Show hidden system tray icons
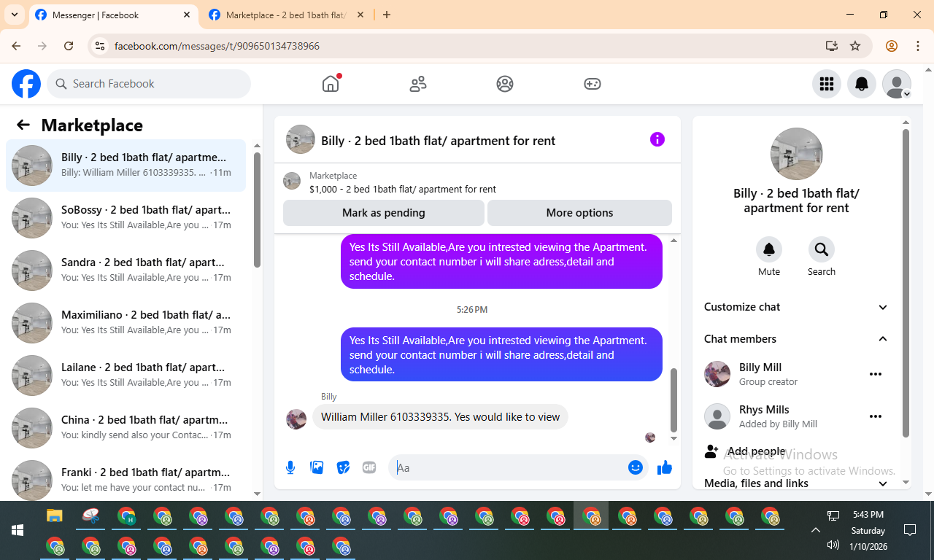The height and width of the screenshot is (560, 934). click(816, 530)
